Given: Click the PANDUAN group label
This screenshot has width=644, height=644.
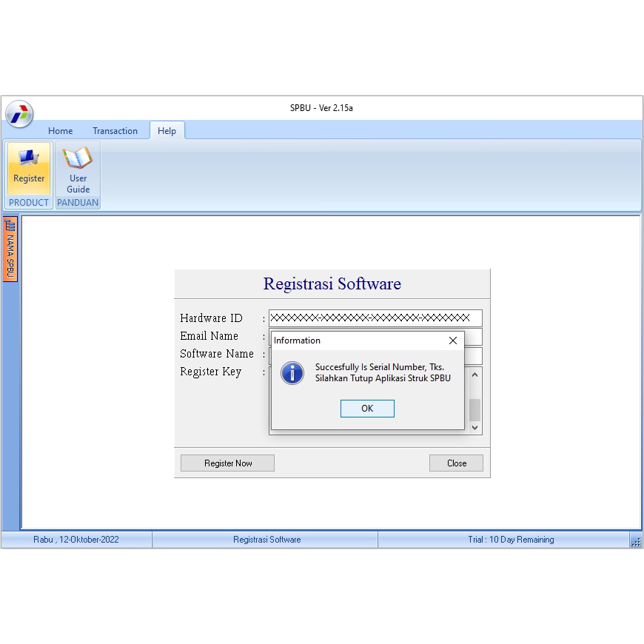Looking at the screenshot, I should pyautogui.click(x=78, y=203).
